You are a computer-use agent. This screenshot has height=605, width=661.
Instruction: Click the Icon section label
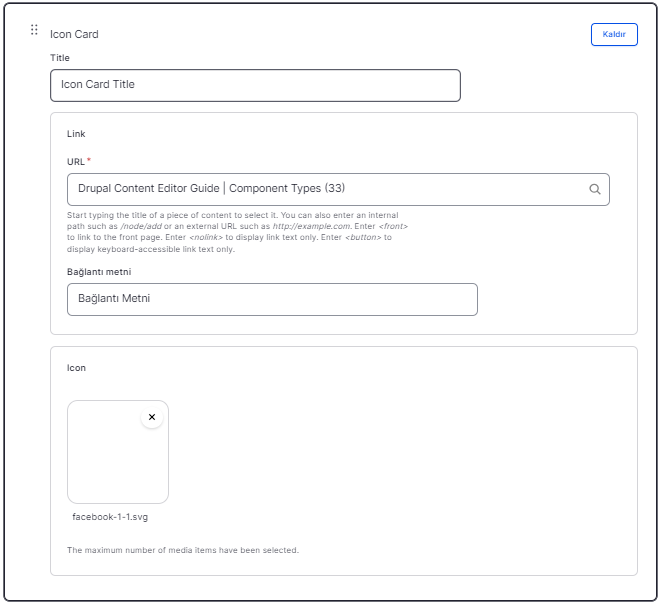point(76,368)
